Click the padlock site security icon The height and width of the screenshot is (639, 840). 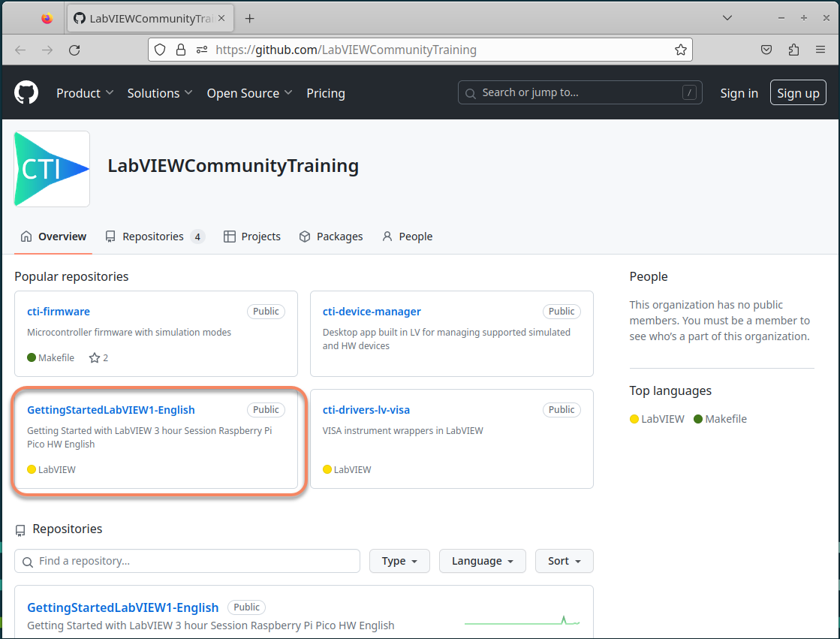tap(181, 50)
